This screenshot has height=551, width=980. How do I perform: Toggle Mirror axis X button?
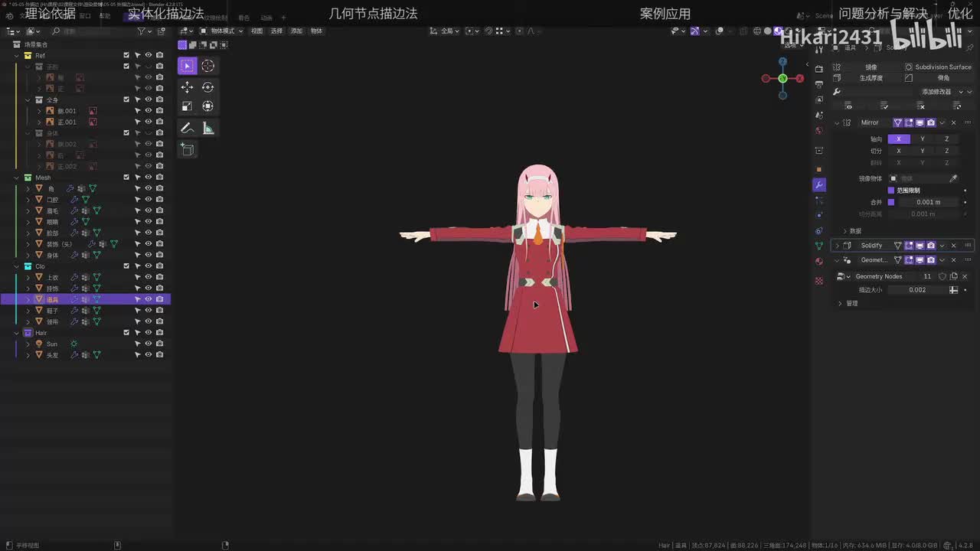899,139
